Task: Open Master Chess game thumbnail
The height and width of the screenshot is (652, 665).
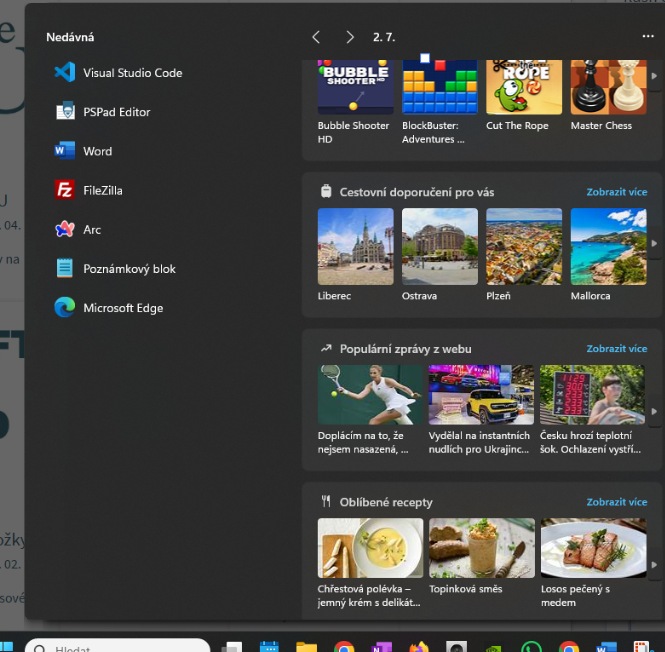Action: pos(609,87)
